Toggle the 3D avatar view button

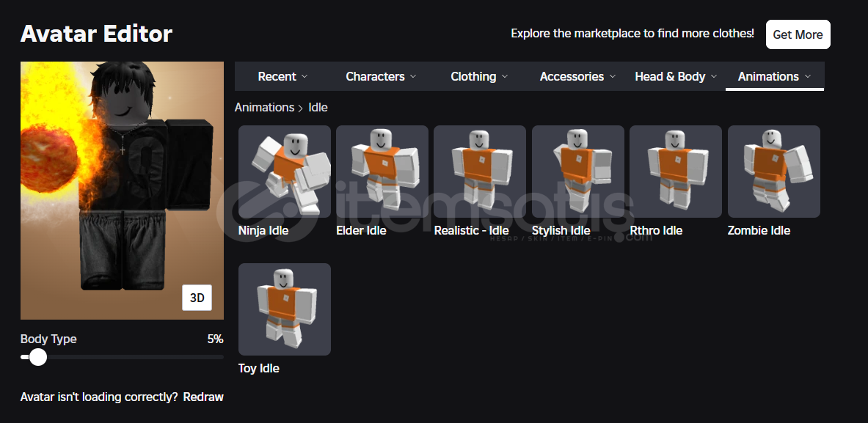[x=197, y=298]
